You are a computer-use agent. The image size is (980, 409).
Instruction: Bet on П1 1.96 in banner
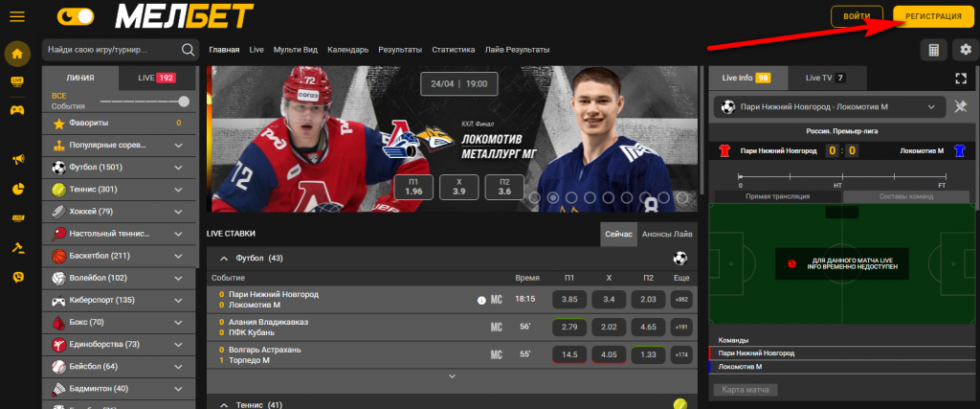(413, 187)
